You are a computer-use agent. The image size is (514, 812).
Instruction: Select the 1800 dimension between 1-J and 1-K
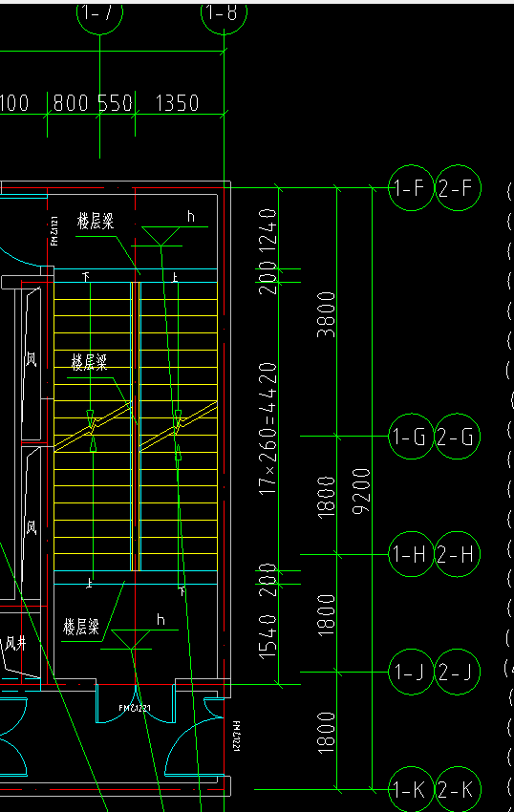[326, 733]
